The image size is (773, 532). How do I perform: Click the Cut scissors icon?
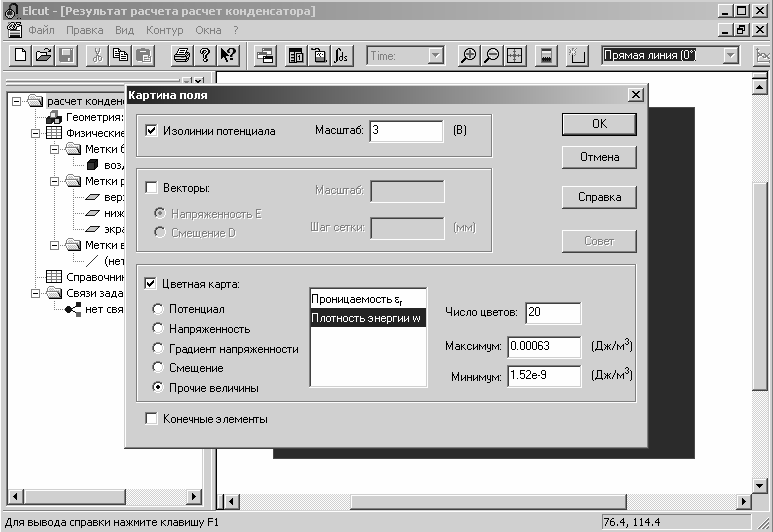click(97, 55)
